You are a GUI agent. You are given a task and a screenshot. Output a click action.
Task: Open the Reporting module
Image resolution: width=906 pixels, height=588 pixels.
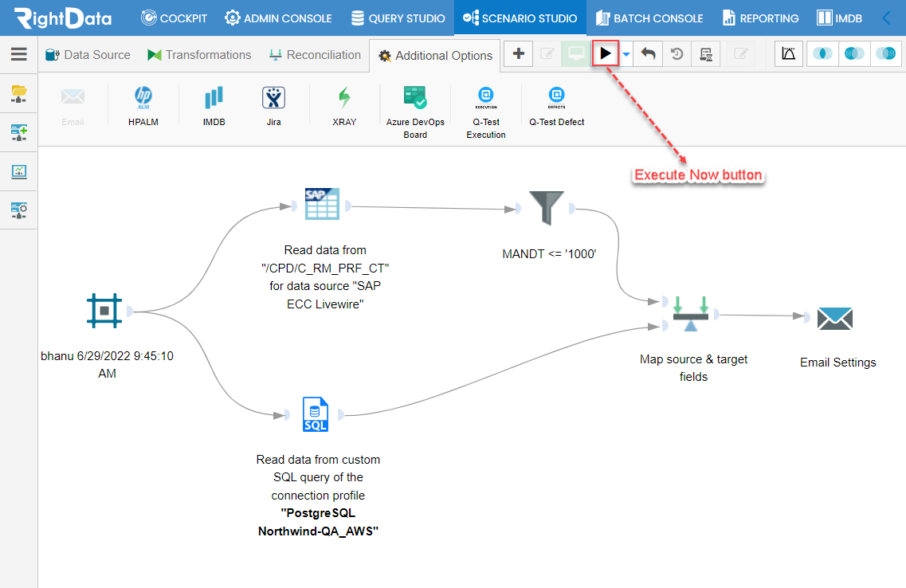pyautogui.click(x=760, y=18)
